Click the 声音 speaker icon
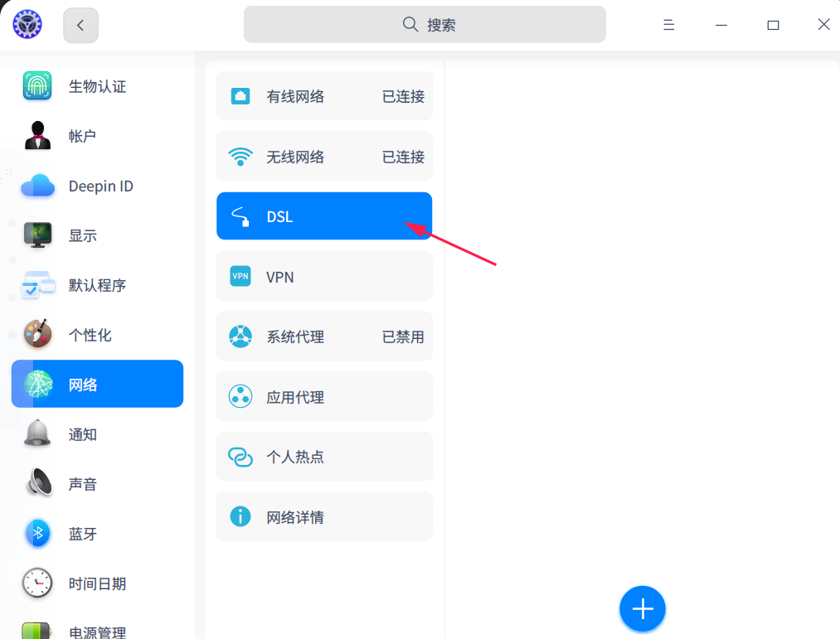840x639 pixels. click(x=38, y=483)
